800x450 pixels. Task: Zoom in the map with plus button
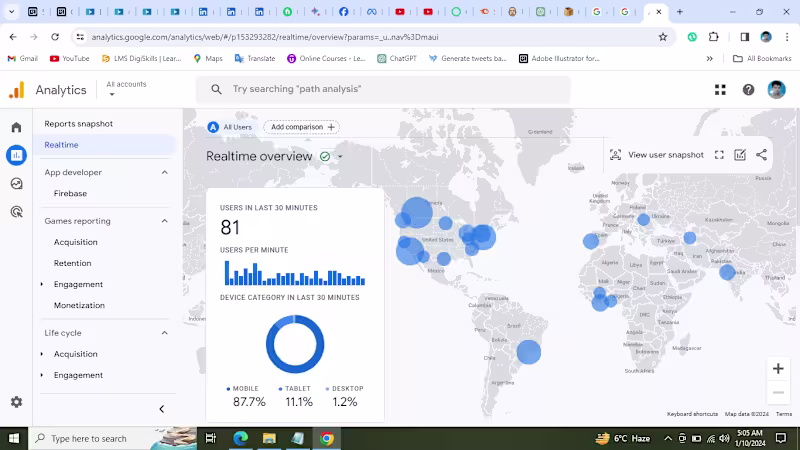[x=778, y=369]
